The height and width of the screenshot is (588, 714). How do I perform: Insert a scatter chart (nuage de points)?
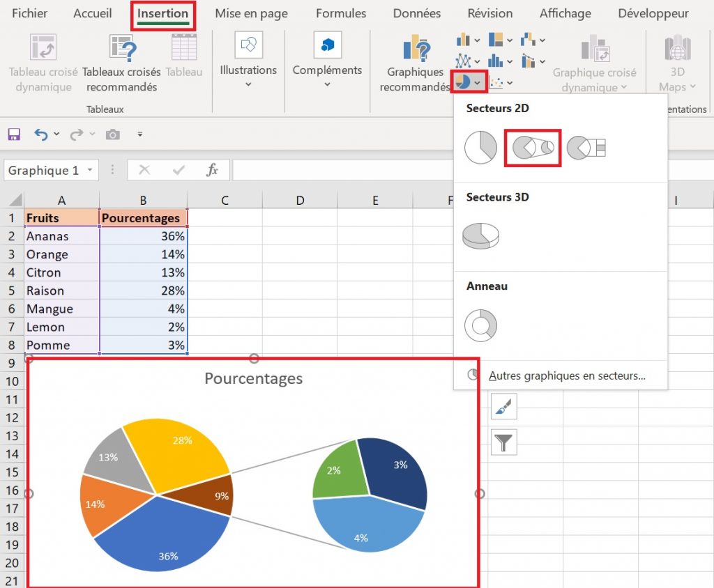coord(496,82)
